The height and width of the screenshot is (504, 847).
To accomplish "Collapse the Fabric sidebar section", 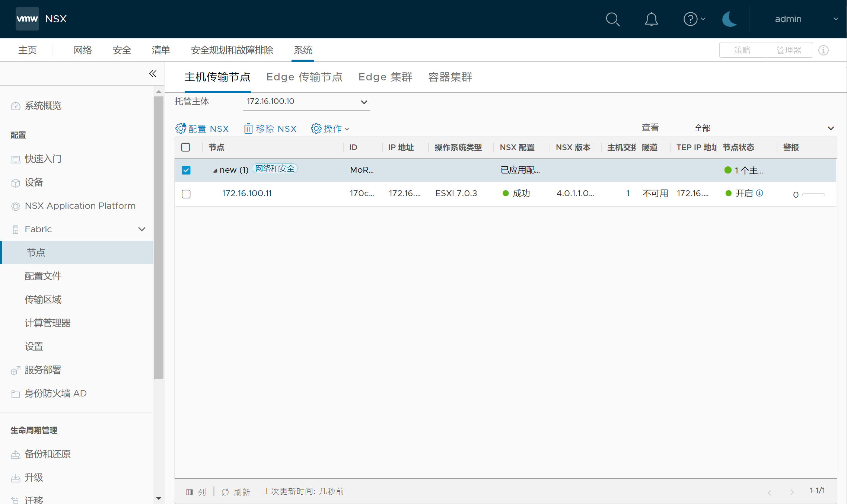I will click(141, 229).
